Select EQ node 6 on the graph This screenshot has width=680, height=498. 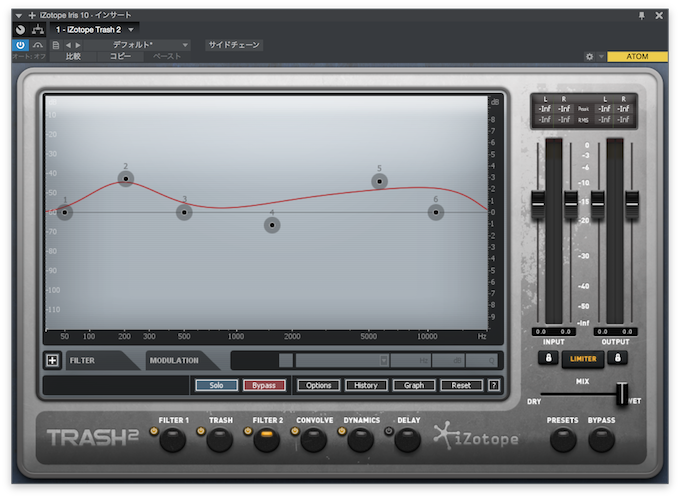(x=436, y=212)
